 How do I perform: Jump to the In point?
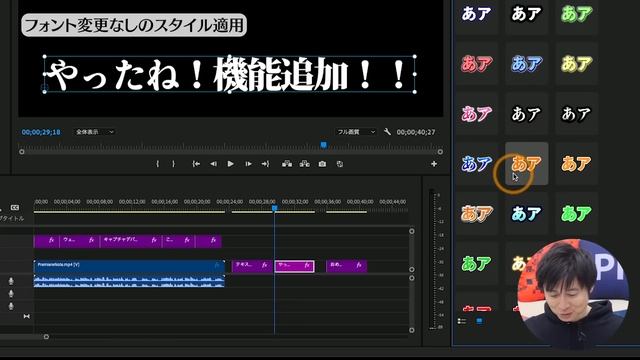pos(196,164)
